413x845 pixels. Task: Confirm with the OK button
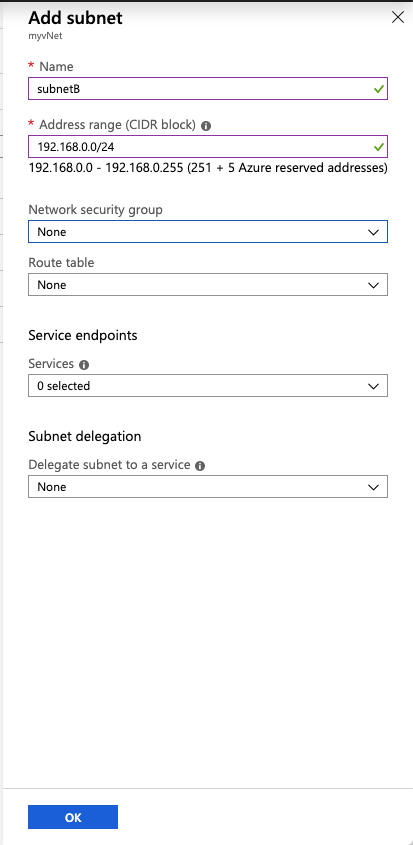point(73,817)
